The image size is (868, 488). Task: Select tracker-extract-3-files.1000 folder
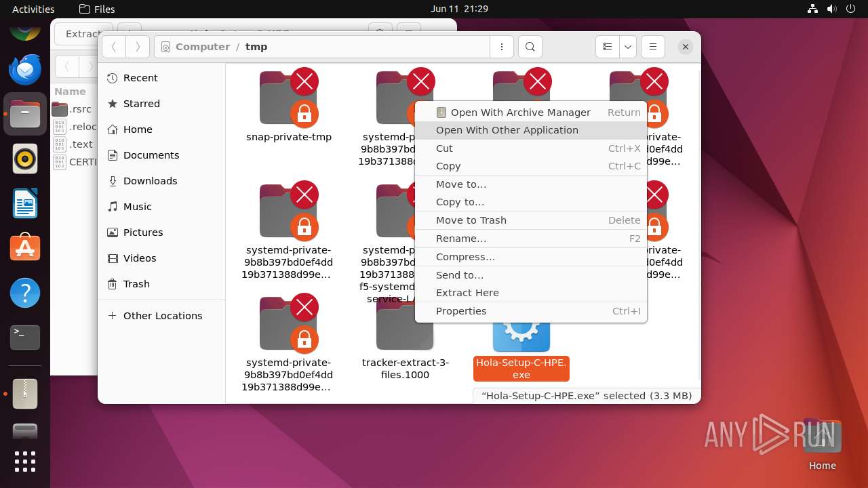[x=405, y=339]
